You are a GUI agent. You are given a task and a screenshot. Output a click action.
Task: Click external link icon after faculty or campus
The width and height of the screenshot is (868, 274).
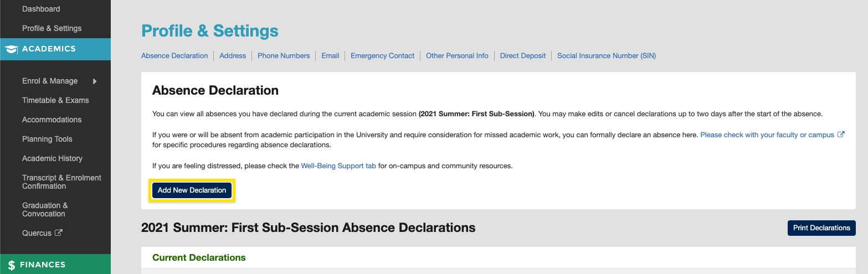click(840, 135)
